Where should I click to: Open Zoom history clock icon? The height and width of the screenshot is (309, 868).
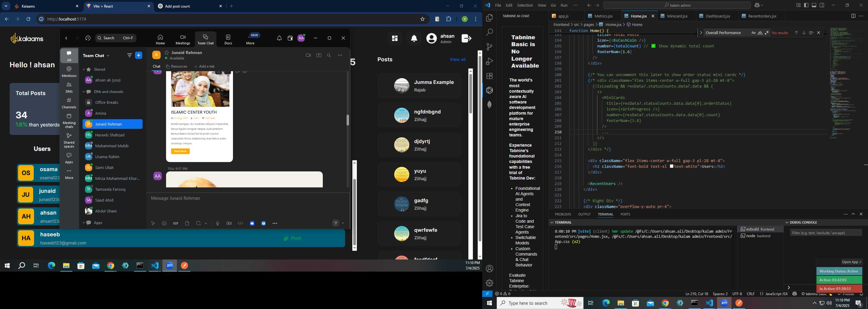click(88, 38)
